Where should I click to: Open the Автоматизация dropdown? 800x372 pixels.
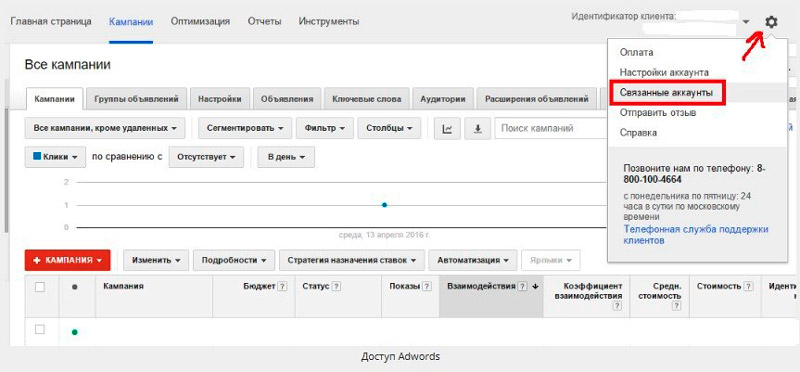473,260
